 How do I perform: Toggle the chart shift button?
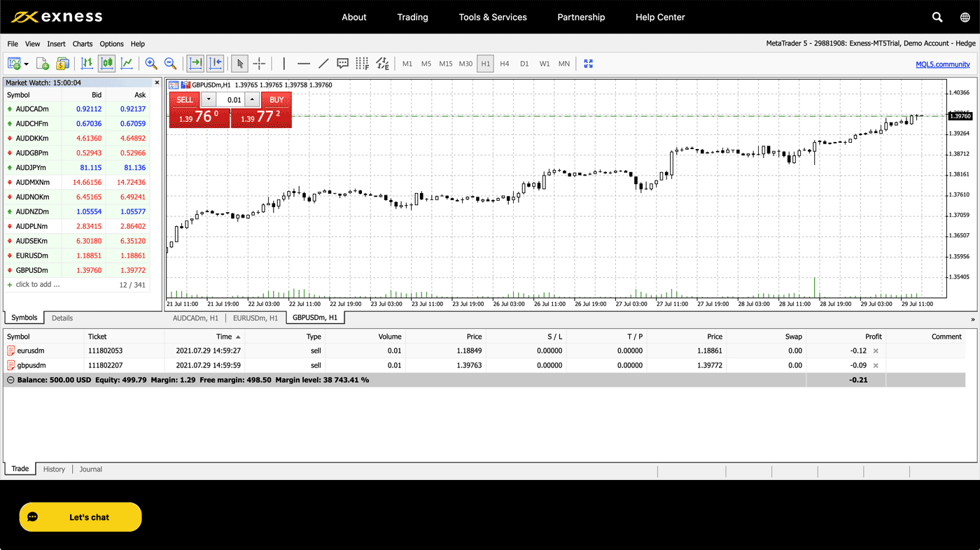(215, 64)
